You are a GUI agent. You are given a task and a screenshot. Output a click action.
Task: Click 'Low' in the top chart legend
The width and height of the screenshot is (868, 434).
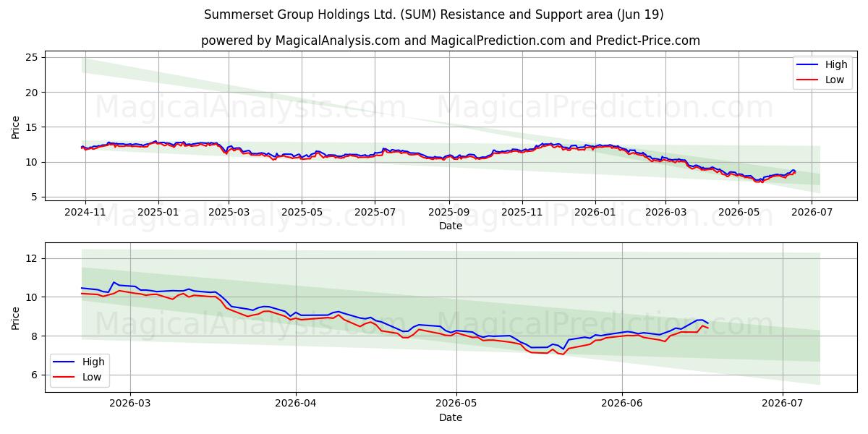point(835,80)
